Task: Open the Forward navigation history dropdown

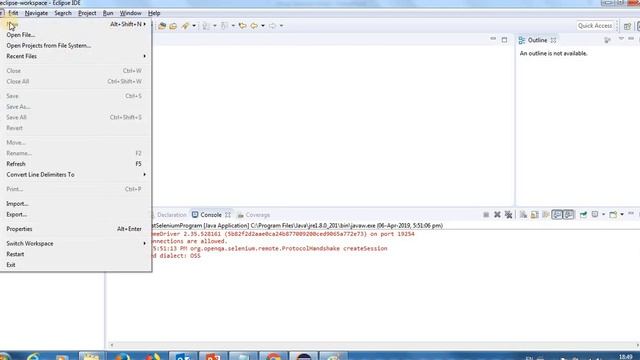Action: point(281,26)
